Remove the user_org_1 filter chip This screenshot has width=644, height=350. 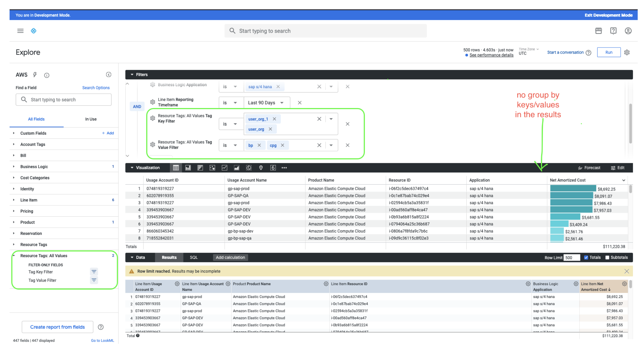[x=274, y=119]
